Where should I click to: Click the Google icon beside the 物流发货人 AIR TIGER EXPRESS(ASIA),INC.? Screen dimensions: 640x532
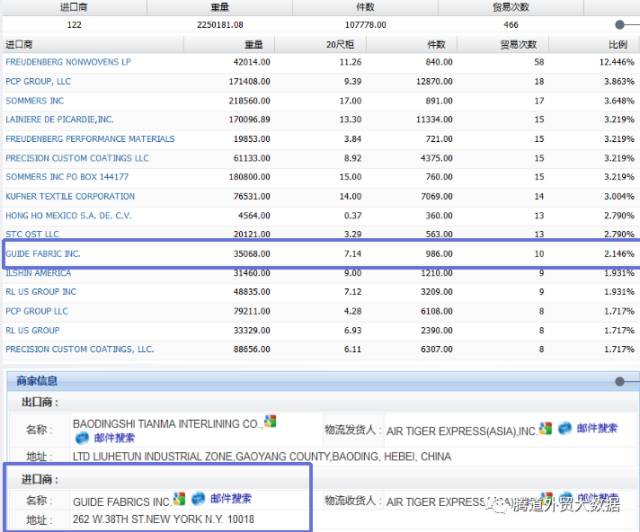pyautogui.click(x=546, y=428)
